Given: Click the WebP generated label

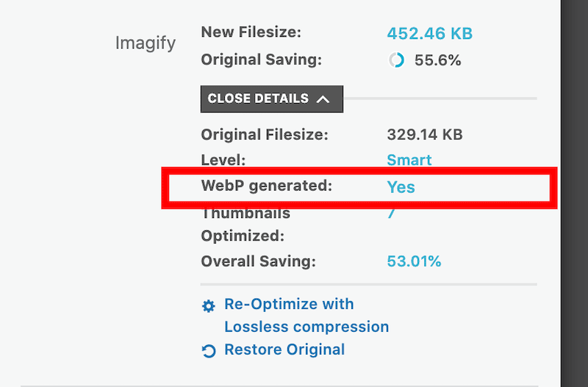Looking at the screenshot, I should point(267,186).
